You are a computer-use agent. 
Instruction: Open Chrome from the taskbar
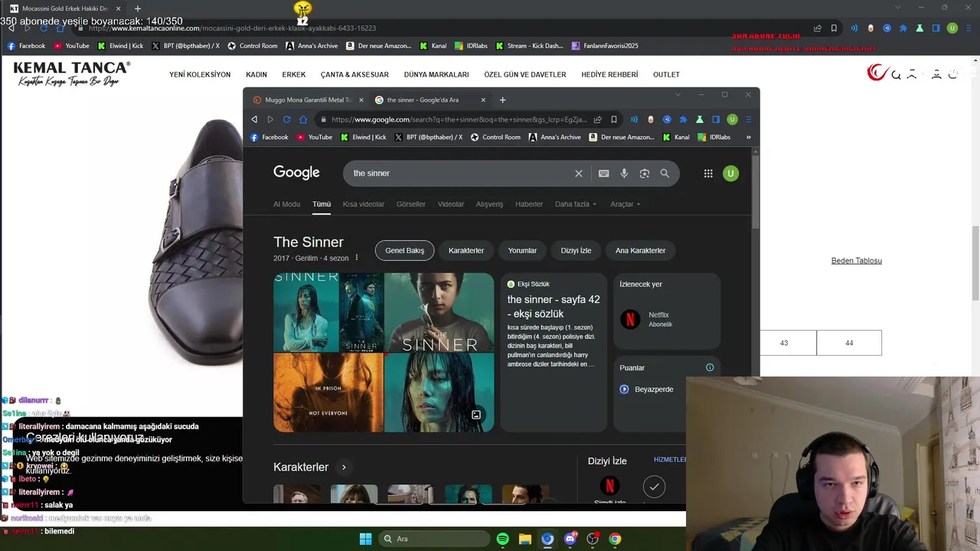point(615,539)
